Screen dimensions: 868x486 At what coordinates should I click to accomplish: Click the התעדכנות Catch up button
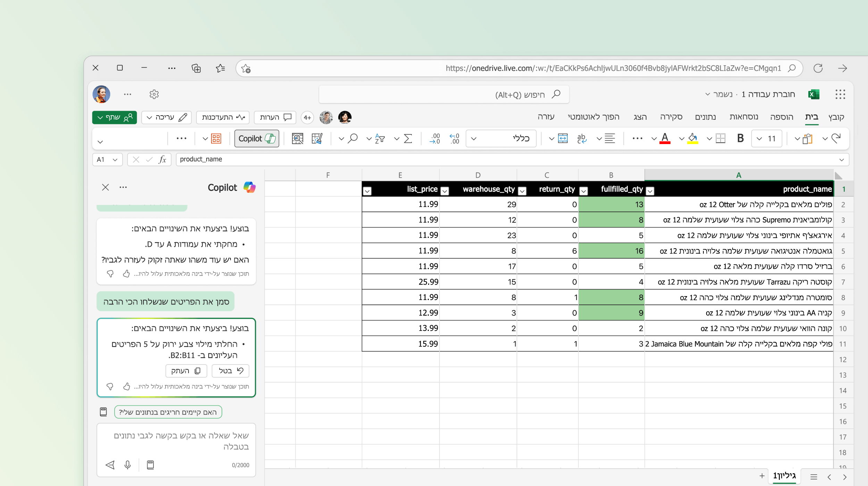pyautogui.click(x=223, y=117)
